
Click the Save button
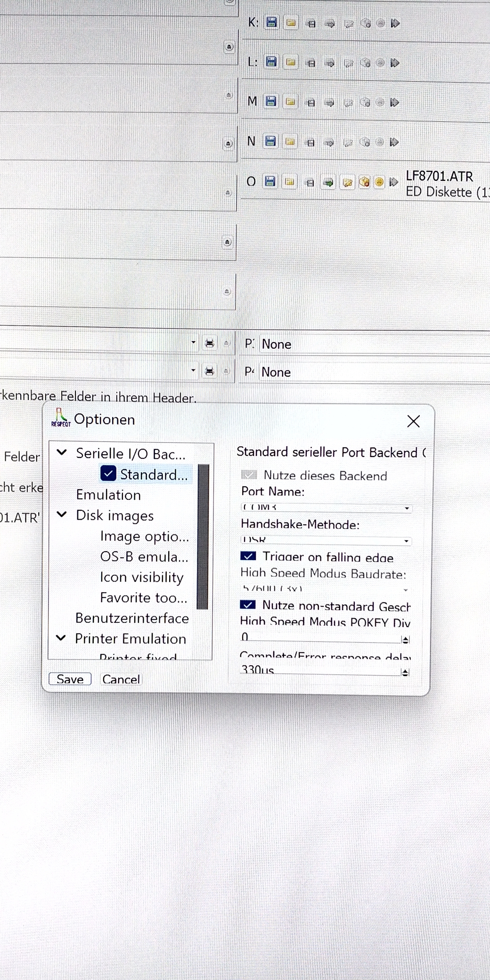pos(70,679)
